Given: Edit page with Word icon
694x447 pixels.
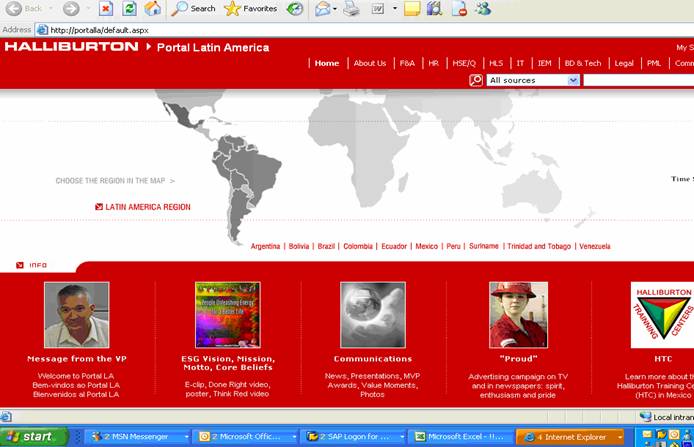Looking at the screenshot, I should pyautogui.click(x=378, y=8).
